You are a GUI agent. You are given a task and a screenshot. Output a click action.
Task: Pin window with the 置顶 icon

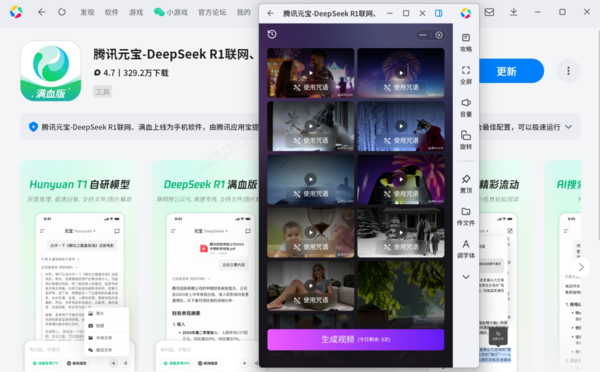466,184
